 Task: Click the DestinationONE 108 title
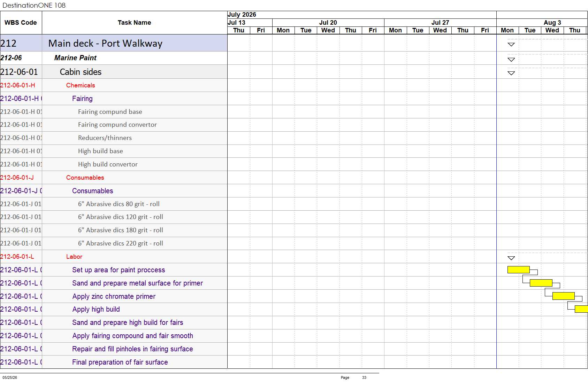click(x=34, y=5)
